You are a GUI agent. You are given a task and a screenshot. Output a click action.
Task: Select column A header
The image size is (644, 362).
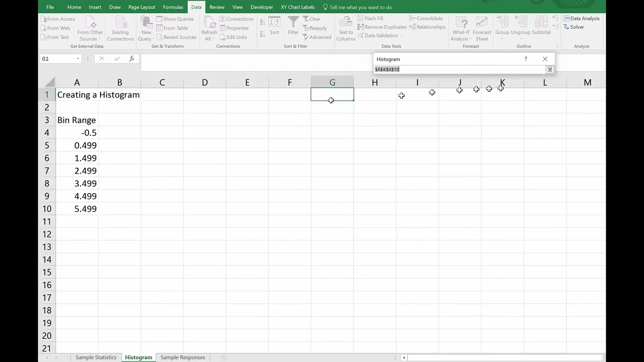click(x=77, y=82)
